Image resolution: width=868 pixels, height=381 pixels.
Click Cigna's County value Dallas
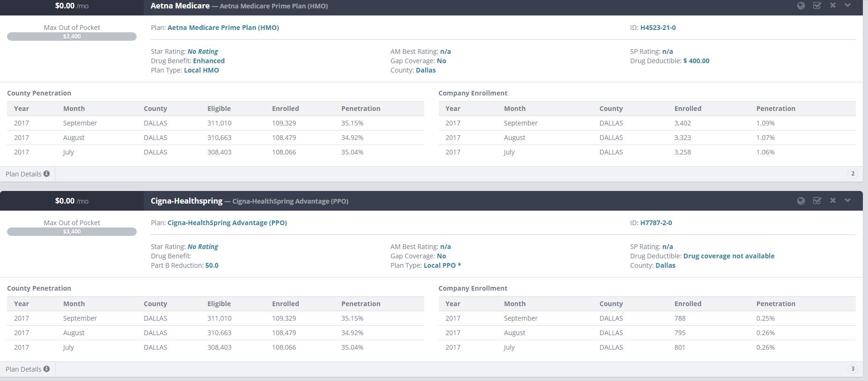tap(665, 265)
